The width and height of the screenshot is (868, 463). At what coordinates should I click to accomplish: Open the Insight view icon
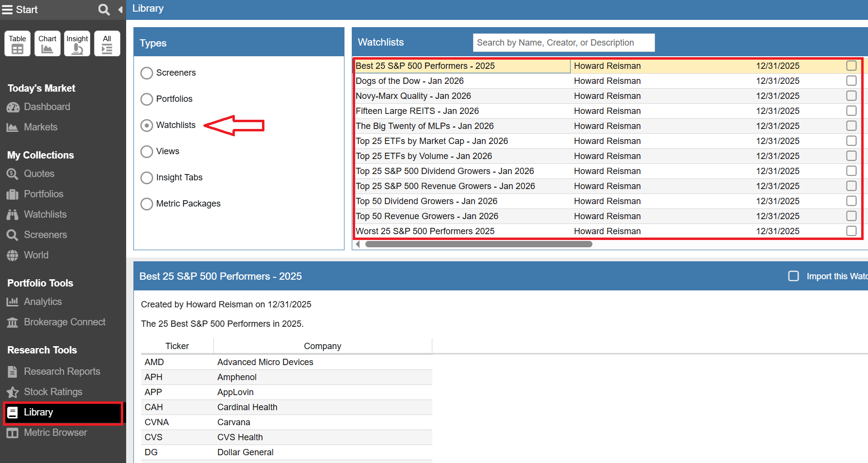77,44
